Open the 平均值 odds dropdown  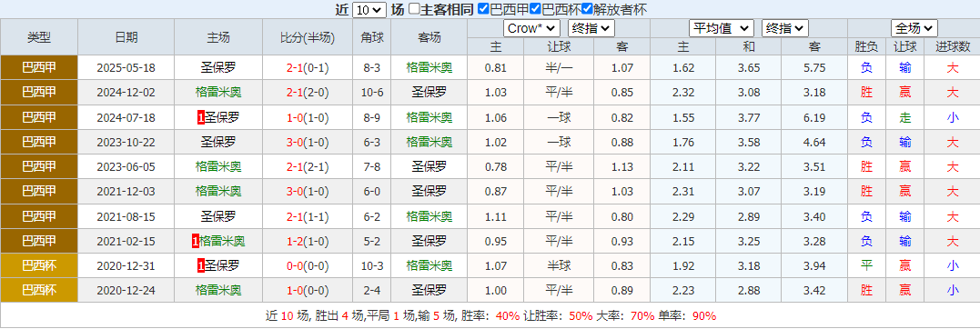click(722, 28)
